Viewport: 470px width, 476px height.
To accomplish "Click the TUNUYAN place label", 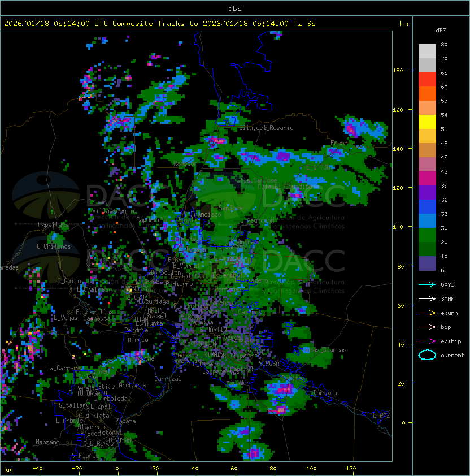I will (x=120, y=440).
